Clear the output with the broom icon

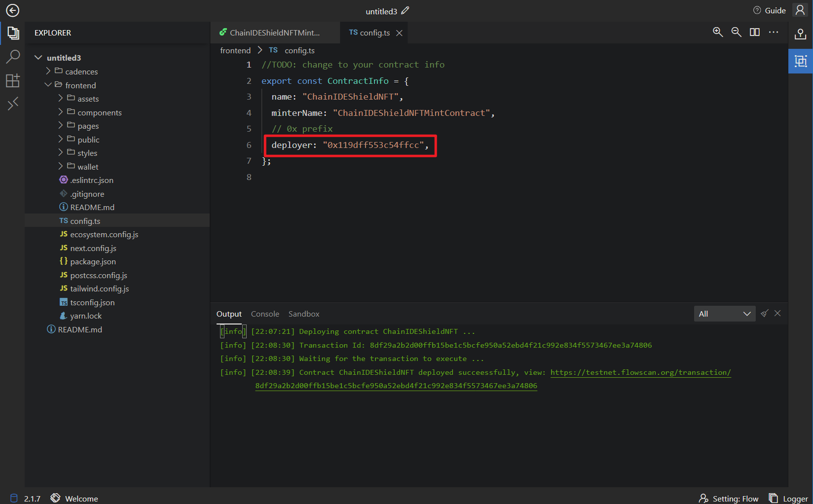point(764,314)
